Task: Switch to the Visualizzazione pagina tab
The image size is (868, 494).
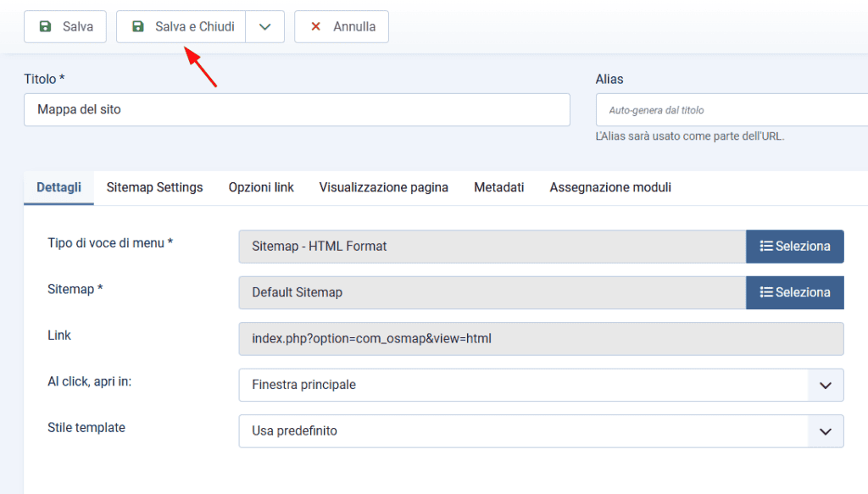Action: coord(383,186)
